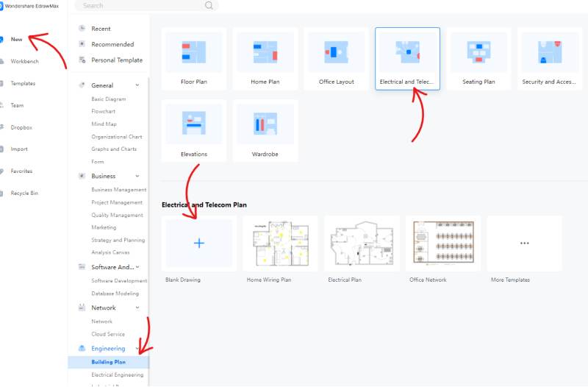Open Dropbox in the left sidebar
This screenshot has height=387, width=588.
21,127
